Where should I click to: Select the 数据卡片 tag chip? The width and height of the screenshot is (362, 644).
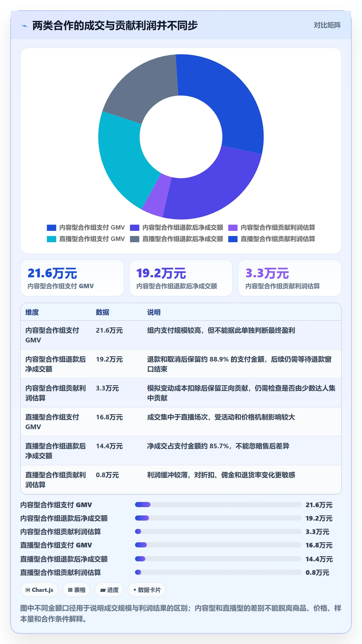147,590
